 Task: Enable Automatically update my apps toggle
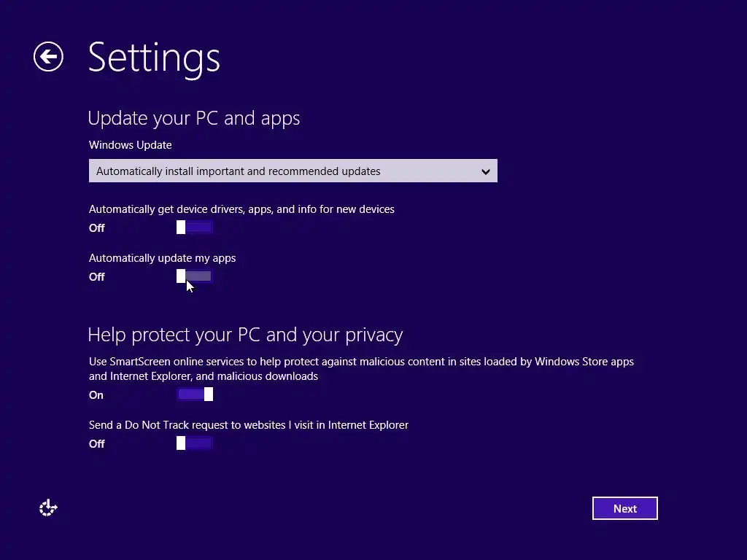tap(194, 276)
